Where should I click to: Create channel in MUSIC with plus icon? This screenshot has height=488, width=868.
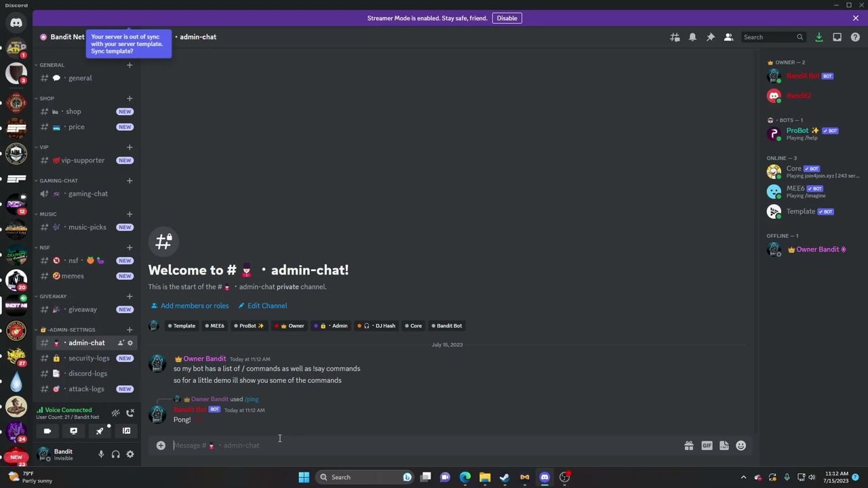130,214
